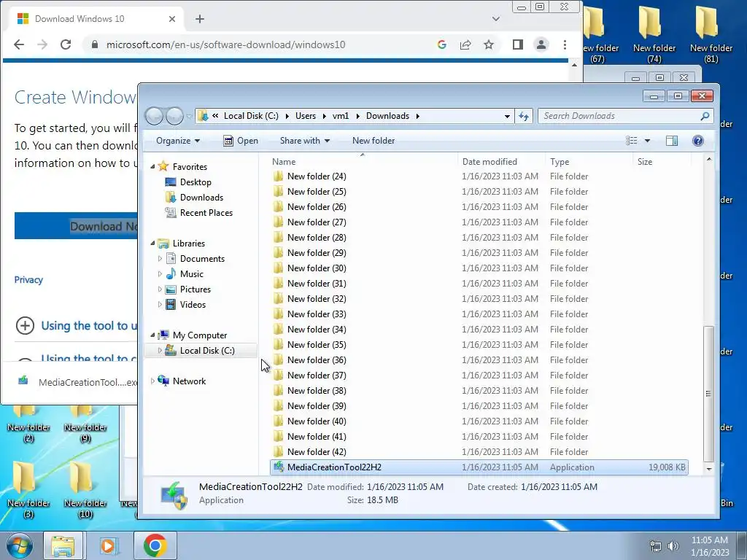
Task: Click New folder (74) desktop icon
Action: click(x=654, y=34)
